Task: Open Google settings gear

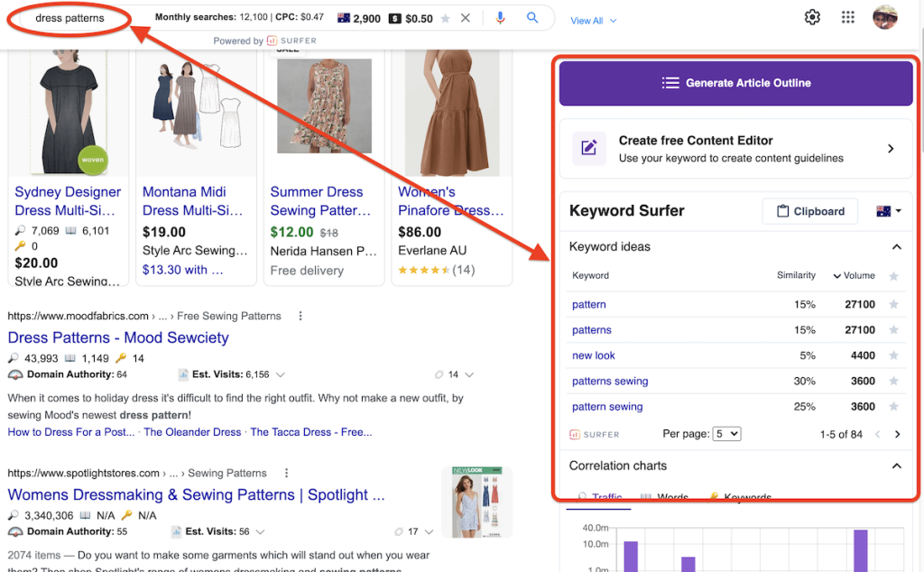Action: (812, 17)
